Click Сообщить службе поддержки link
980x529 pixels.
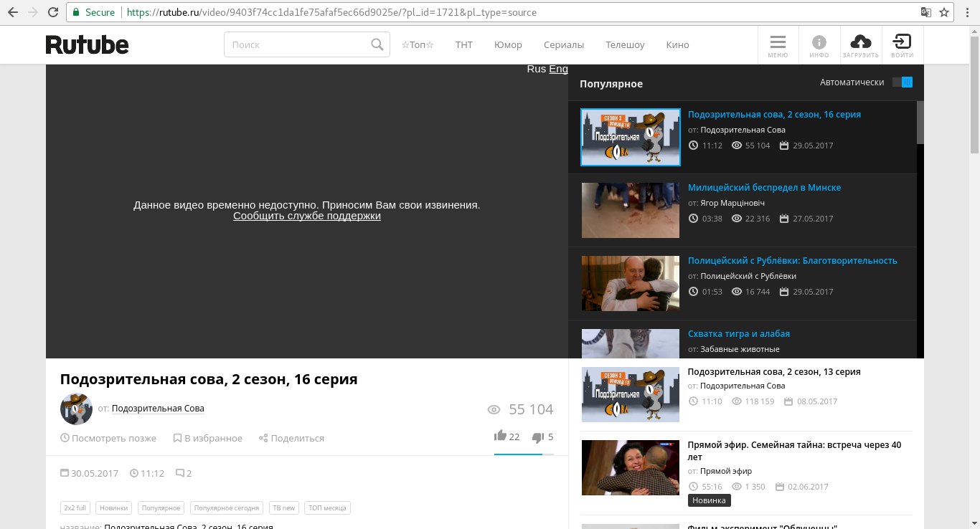point(307,216)
